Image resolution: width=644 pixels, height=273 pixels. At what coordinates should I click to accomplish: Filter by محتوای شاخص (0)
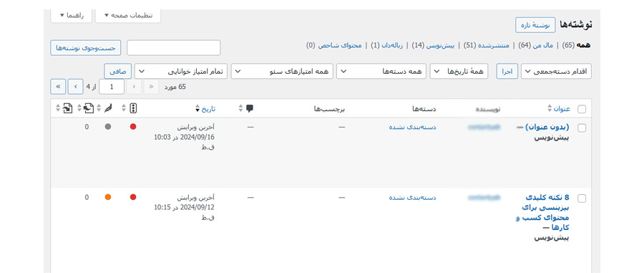tap(334, 45)
